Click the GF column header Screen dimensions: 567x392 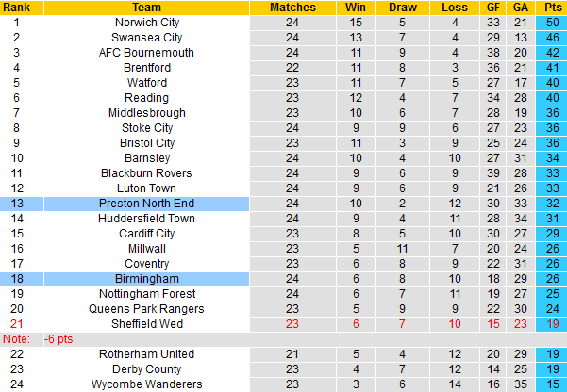(493, 7)
